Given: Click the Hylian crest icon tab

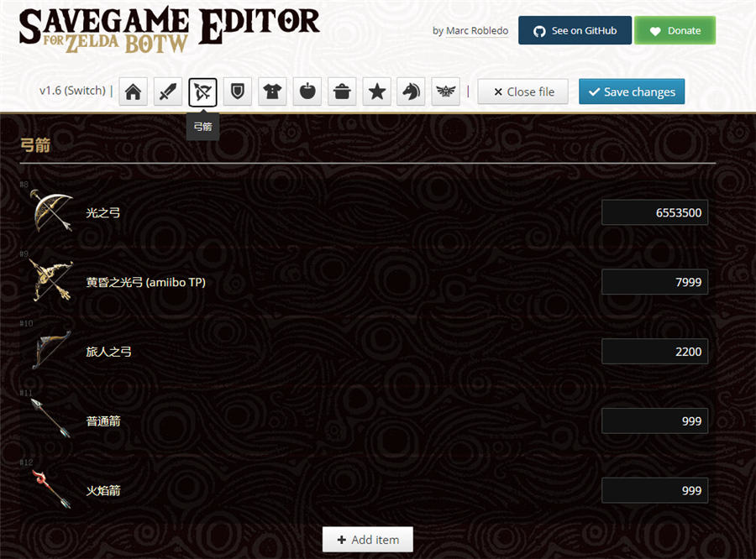Looking at the screenshot, I should point(445,91).
